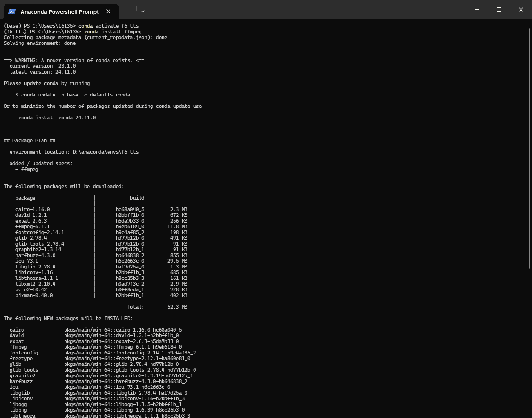Maximize the terminal window
This screenshot has height=418, width=532.
[499, 10]
